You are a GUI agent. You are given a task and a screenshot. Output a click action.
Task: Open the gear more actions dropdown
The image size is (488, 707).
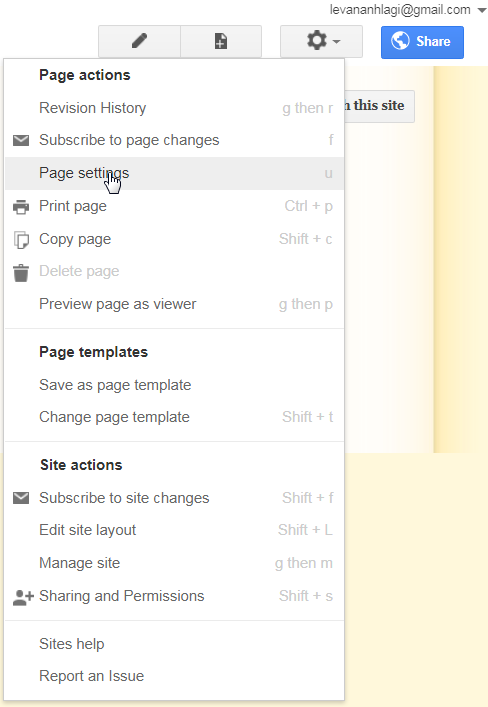tap(321, 41)
